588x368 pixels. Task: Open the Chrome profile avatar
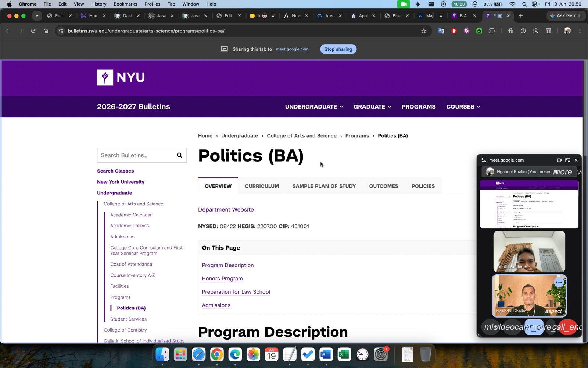pos(567,31)
